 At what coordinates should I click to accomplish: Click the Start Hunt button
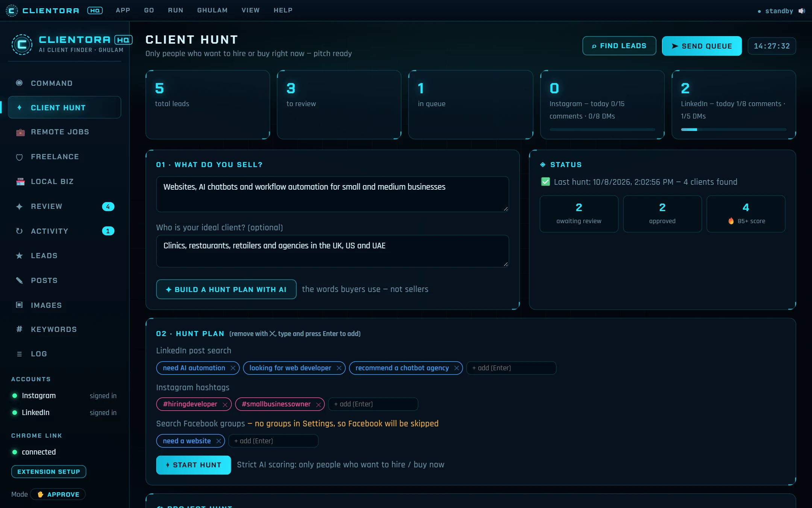pyautogui.click(x=194, y=465)
